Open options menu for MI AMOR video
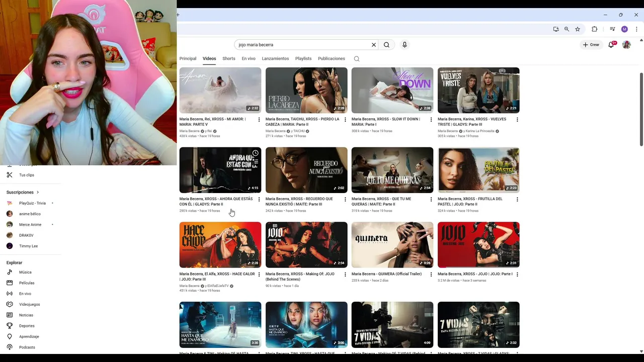644x362 pixels. (259, 120)
